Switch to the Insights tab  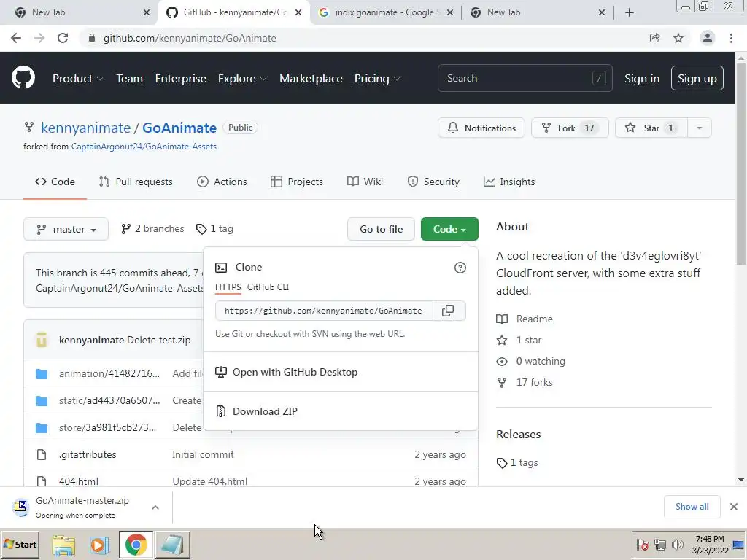pos(508,182)
